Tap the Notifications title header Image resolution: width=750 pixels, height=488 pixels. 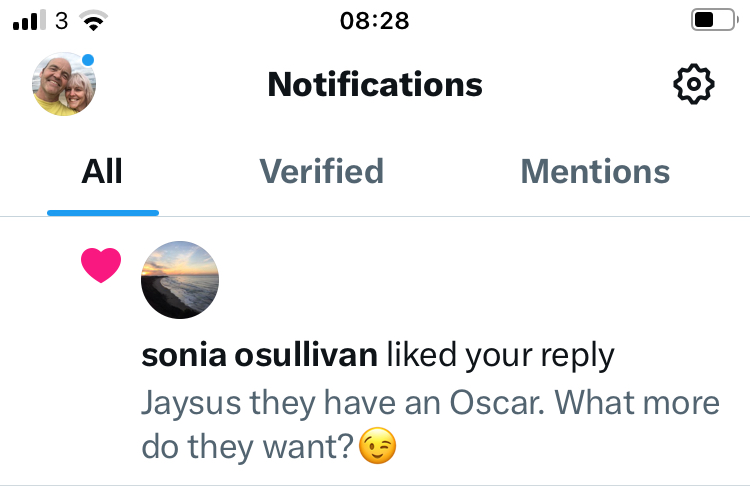click(375, 85)
